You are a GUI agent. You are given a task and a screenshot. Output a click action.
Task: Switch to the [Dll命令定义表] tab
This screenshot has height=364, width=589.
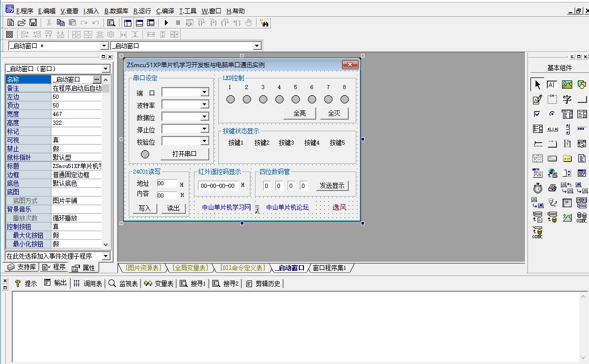242,268
